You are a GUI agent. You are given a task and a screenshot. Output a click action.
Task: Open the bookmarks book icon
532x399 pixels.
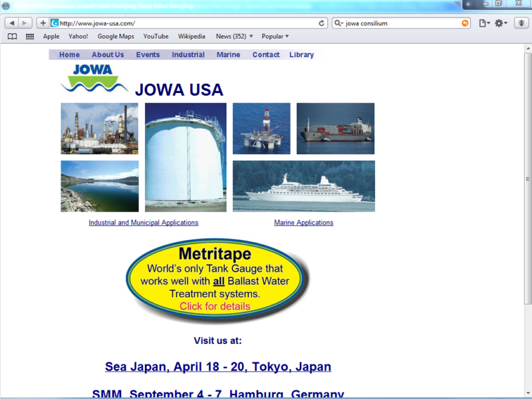tap(12, 37)
